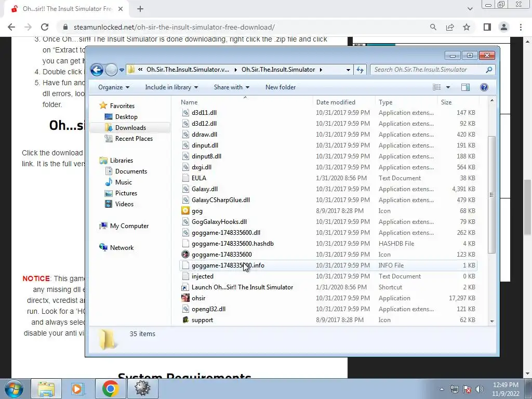
Task: Bookmark this page with the star
Action: pyautogui.click(x=467, y=27)
